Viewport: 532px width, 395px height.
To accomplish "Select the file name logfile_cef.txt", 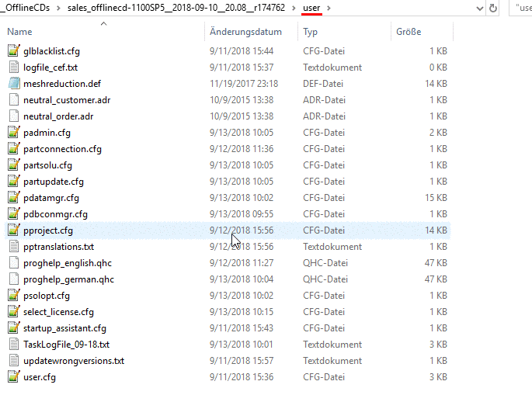I will 50,68.
